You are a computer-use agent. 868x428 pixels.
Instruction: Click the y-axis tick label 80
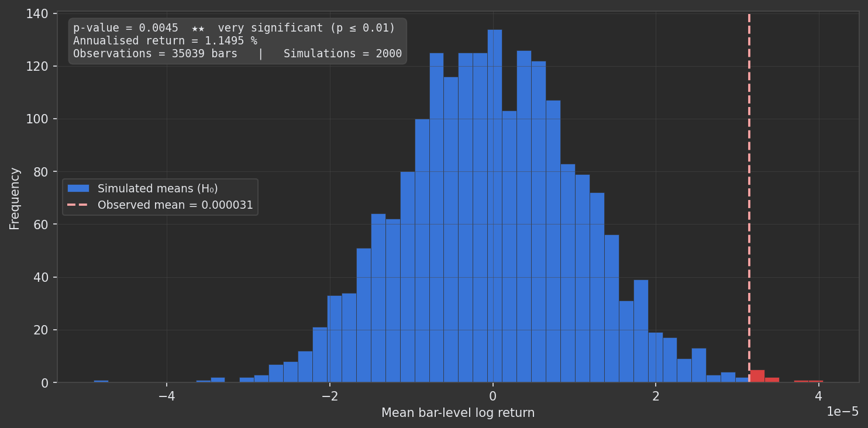[x=41, y=171]
